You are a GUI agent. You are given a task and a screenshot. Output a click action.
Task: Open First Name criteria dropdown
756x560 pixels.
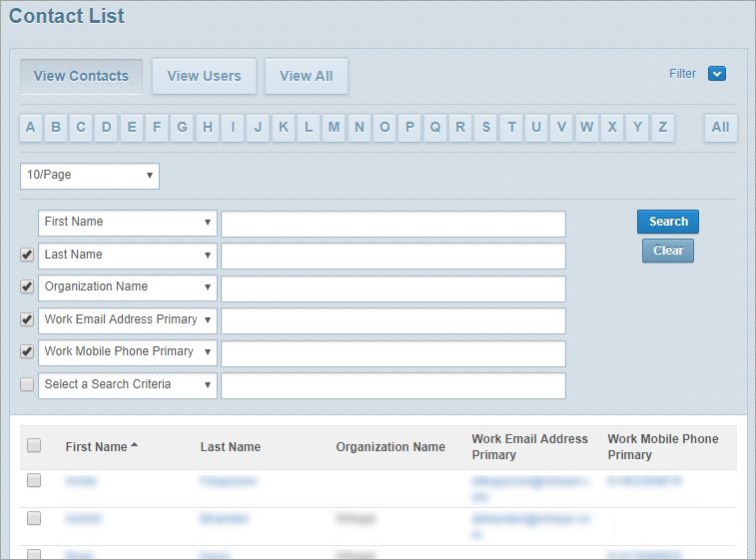128,224
